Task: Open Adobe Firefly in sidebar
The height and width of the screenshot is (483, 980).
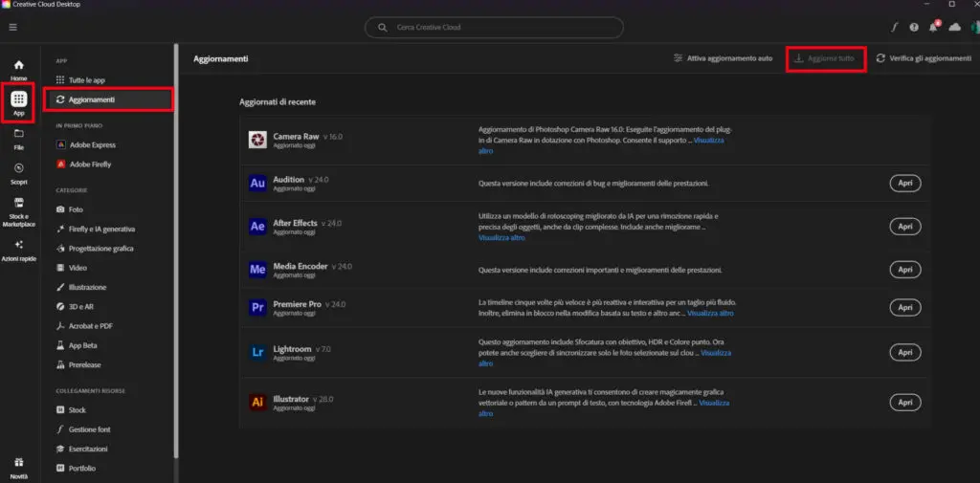Action: pos(84,165)
